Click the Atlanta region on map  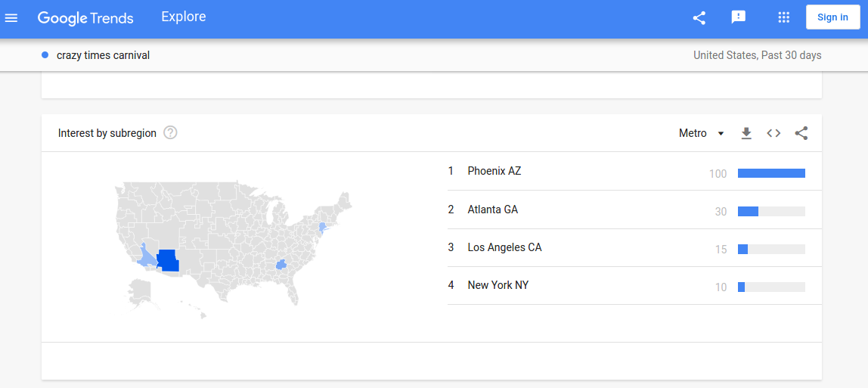(x=282, y=265)
